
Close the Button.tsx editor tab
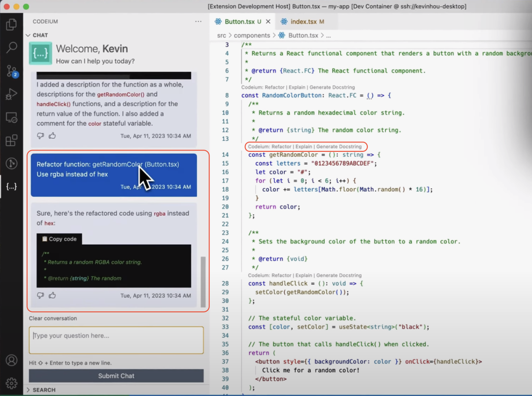point(268,21)
